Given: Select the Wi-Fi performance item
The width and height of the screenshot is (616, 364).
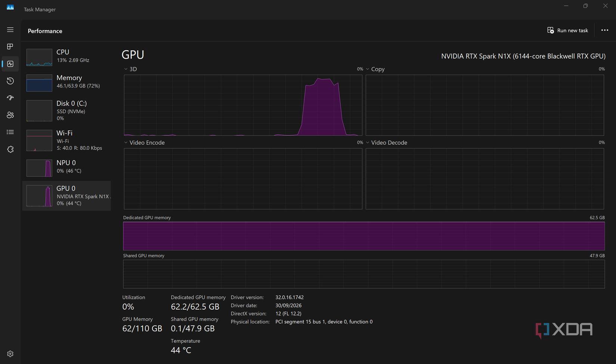Looking at the screenshot, I should pyautogui.click(x=66, y=141).
